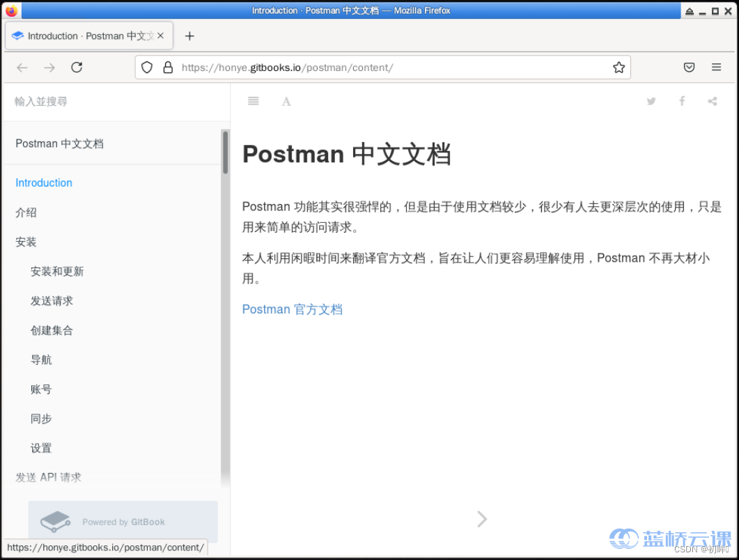Shade window with the title bar eject icon
Image resolution: width=739 pixels, height=560 pixels.
point(690,11)
